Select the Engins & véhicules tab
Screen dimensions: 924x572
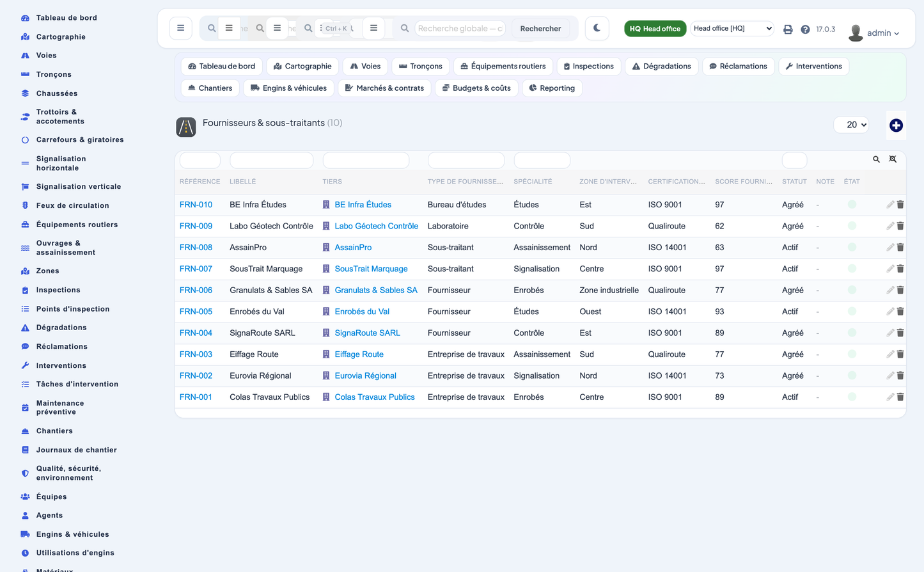pyautogui.click(x=288, y=88)
